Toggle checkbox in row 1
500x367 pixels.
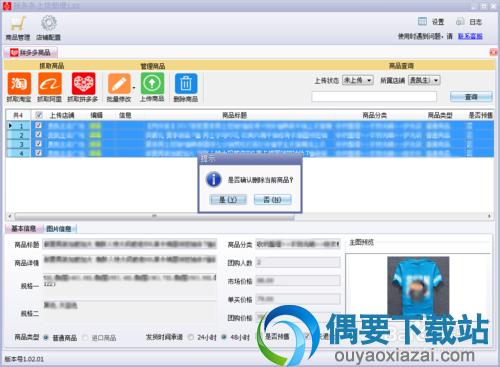tap(39, 125)
